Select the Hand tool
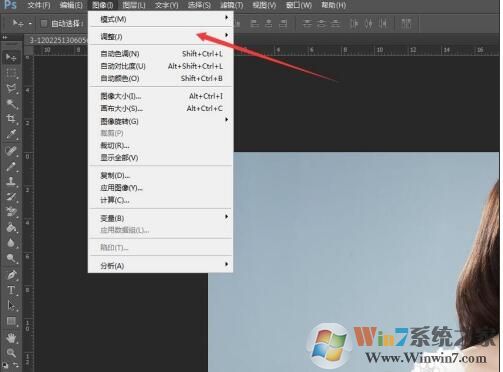Image resolution: width=503 pixels, height=372 pixels. 11,338
